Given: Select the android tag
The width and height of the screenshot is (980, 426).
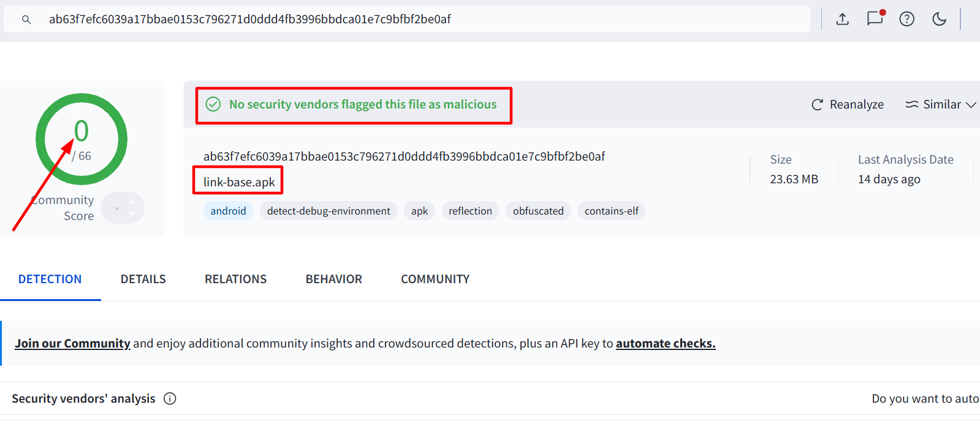Looking at the screenshot, I should pyautogui.click(x=229, y=211).
